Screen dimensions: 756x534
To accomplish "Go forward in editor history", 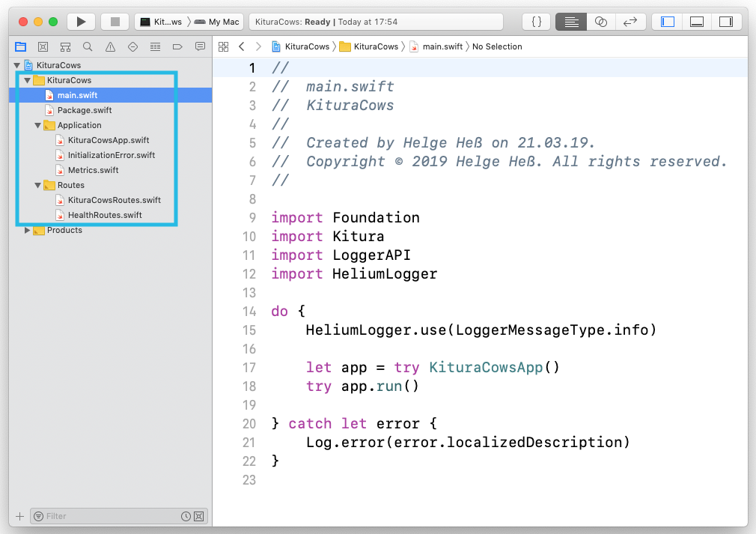I will pos(258,46).
